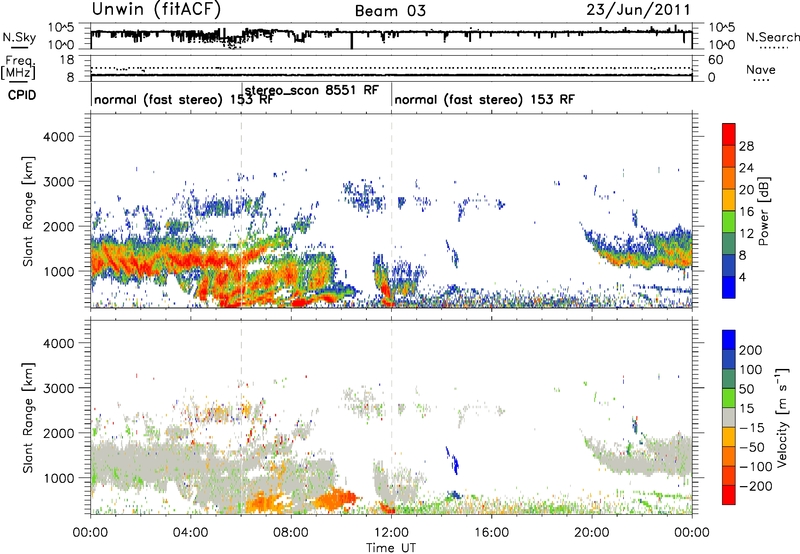Click the "Time UT" axis label

(x=391, y=548)
